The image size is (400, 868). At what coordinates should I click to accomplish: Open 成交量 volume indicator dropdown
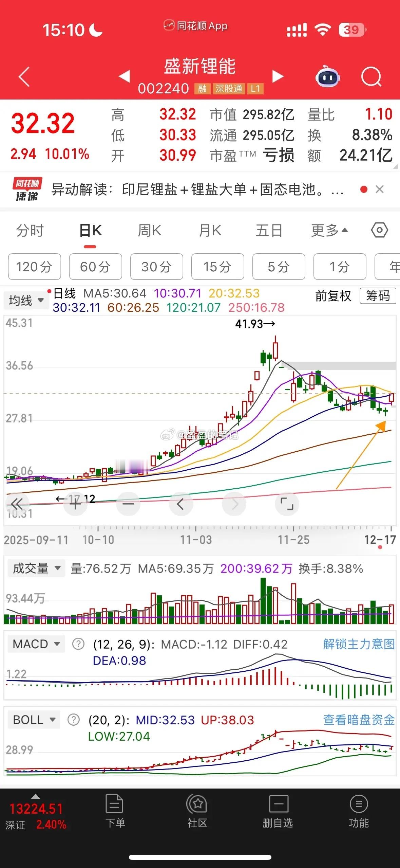(36, 568)
